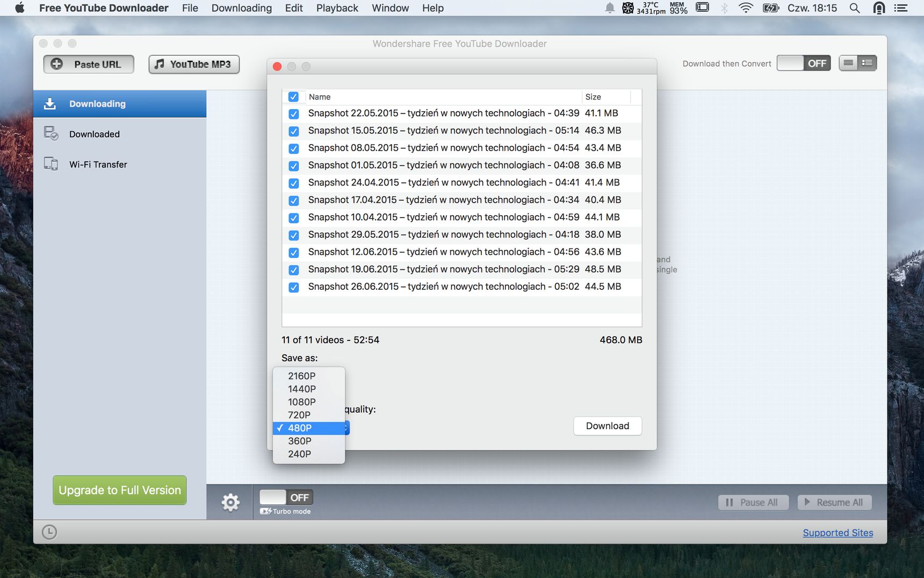Open macOS Notification Center bell icon
This screenshot has height=578, width=924.
610,8
